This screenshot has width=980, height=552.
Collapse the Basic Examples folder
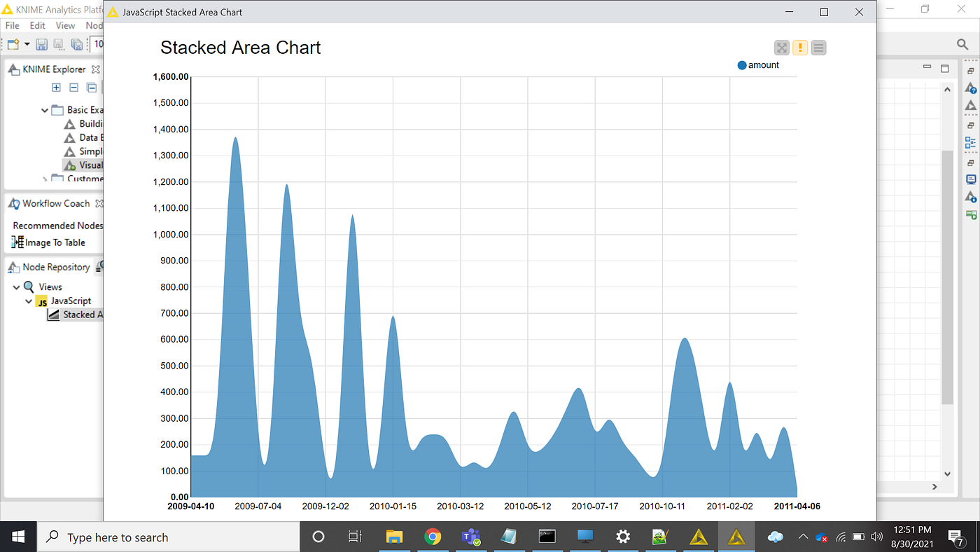44,109
